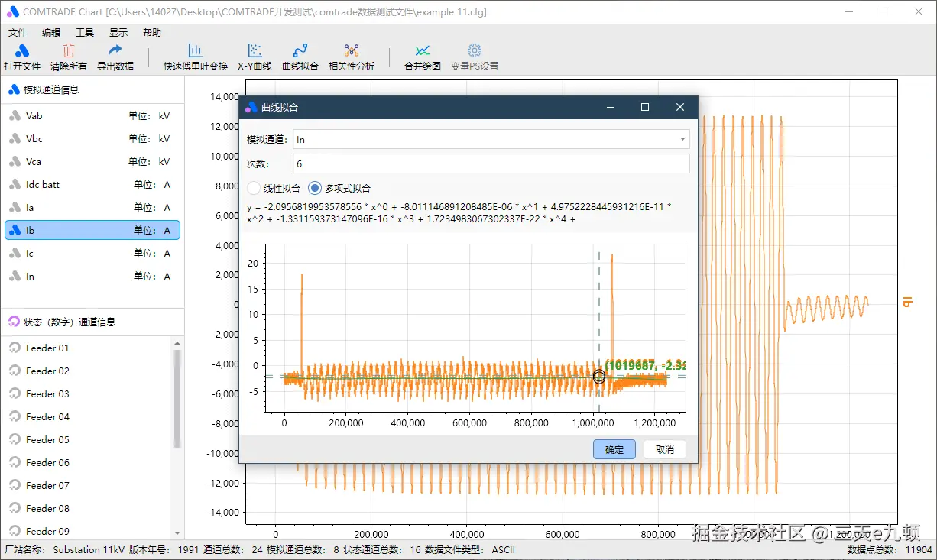This screenshot has width=937, height=560.
Task: Toggle the Feeder 01 status channel
Action: click(x=92, y=348)
